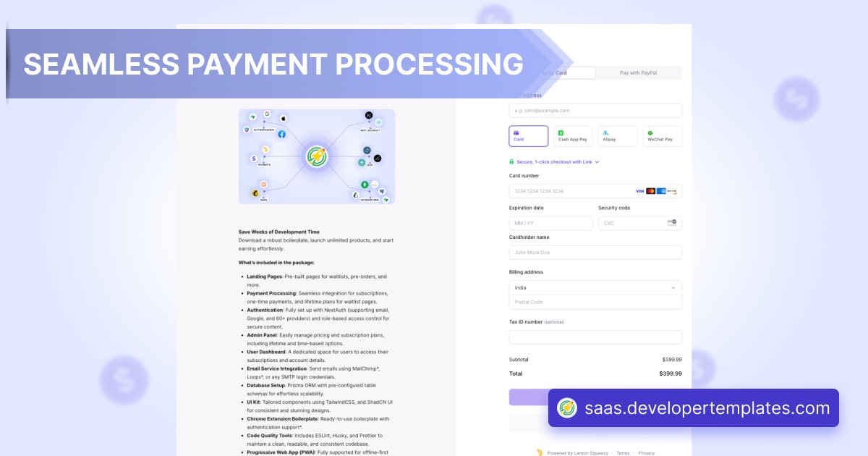The height and width of the screenshot is (456, 868).
Task: Click the American Express logo in card field
Action: pos(660,191)
